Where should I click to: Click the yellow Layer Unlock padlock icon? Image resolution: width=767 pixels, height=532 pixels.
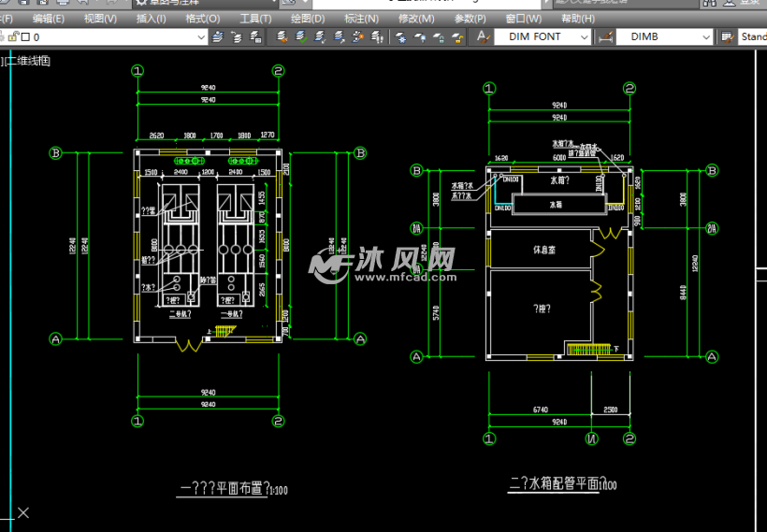point(457,37)
